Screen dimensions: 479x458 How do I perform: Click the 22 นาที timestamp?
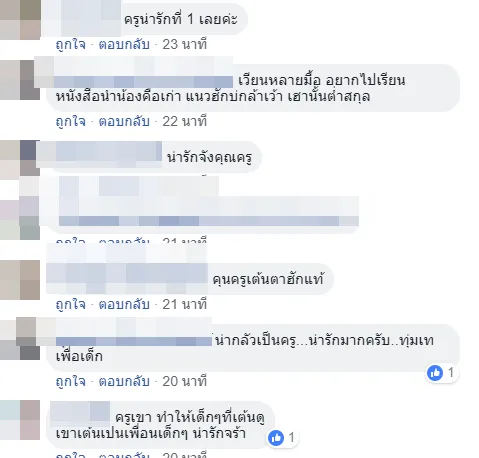click(185, 121)
